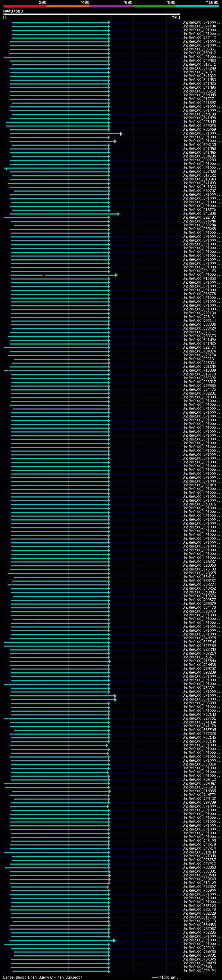222x980 pixels.
Task: Click the UniRef100_P23527 row label
Action: point(199,382)
